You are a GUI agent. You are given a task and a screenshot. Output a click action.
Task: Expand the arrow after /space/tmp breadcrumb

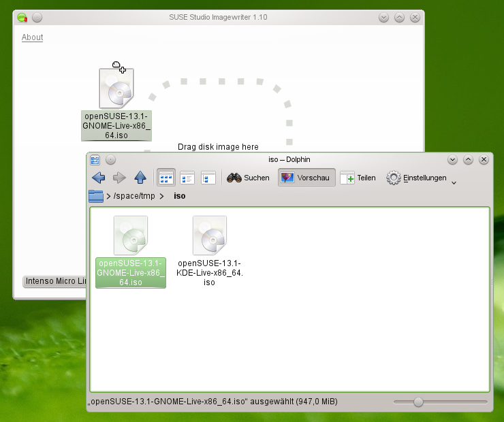(161, 196)
